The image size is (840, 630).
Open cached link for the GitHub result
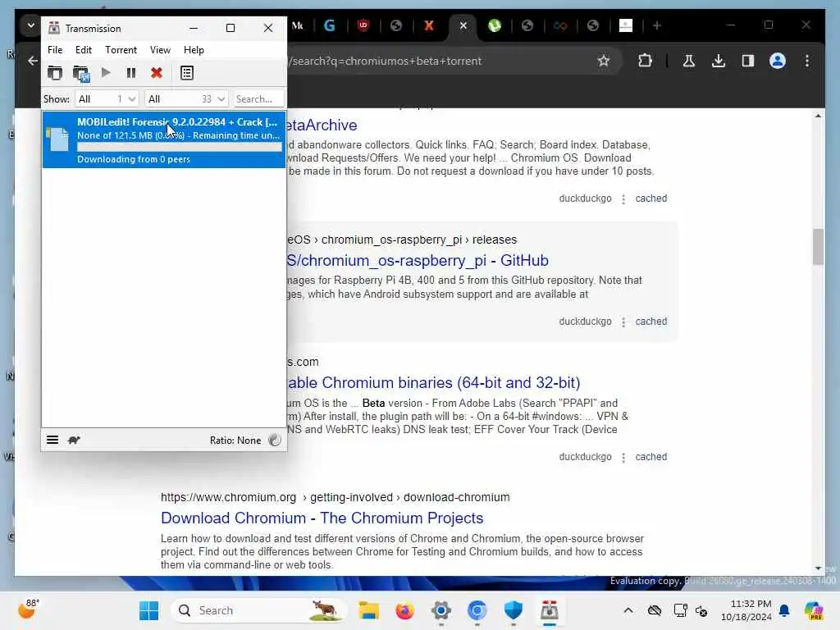tap(651, 322)
